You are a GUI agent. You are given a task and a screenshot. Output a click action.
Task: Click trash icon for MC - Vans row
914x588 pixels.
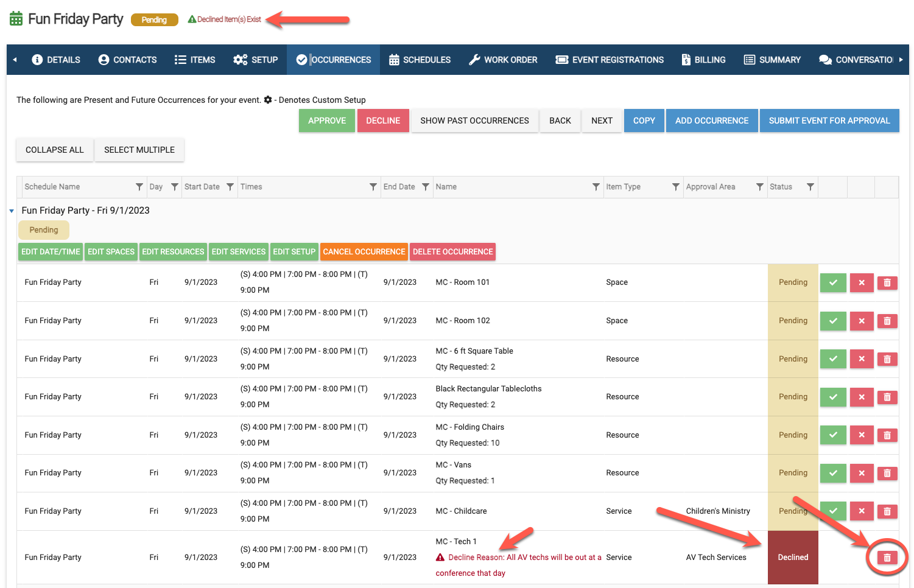887,473
